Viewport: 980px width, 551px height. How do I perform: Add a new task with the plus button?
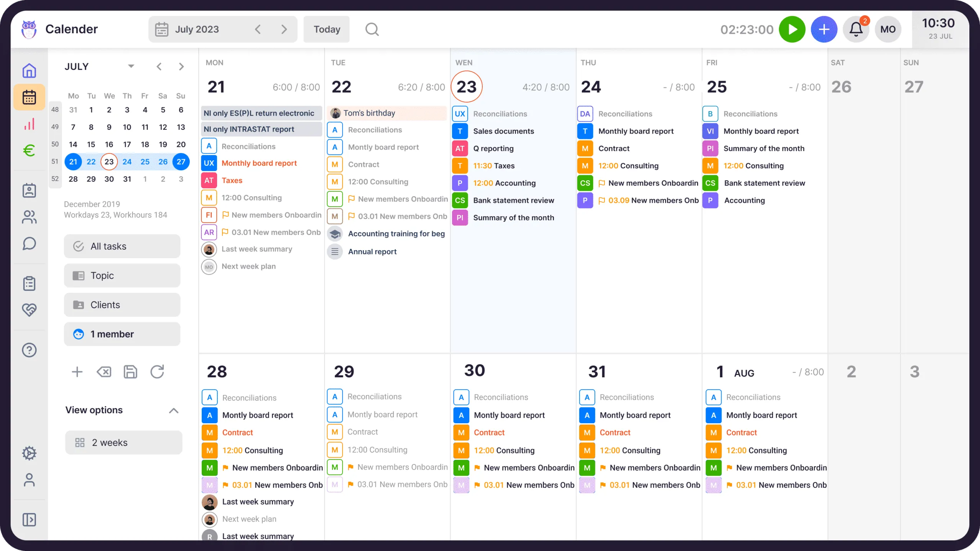(823, 29)
